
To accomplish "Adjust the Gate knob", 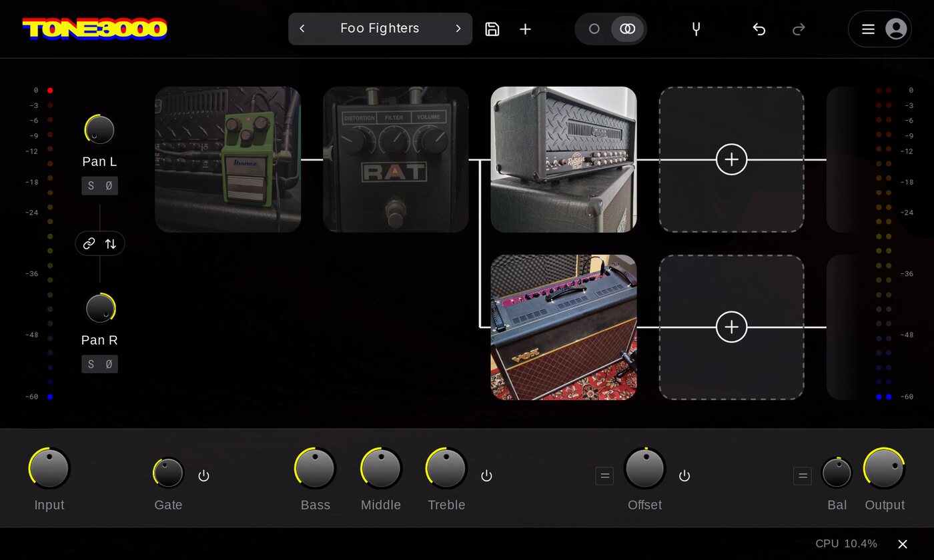I will coord(168,473).
